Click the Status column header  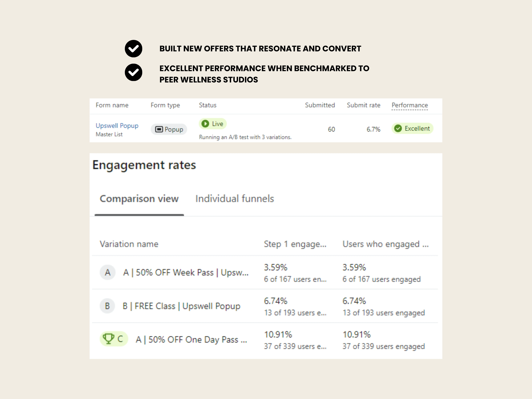[207, 105]
